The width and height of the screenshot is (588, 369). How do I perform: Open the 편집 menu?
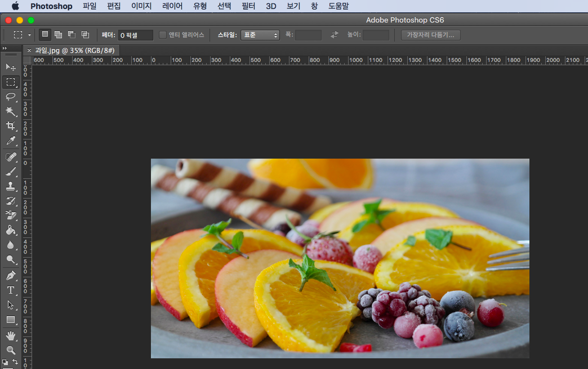(x=114, y=6)
